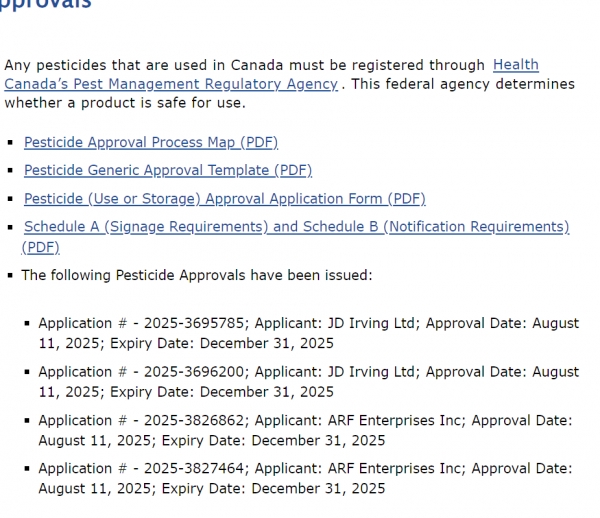Click bullet beside Approval Application Form link
The height and width of the screenshot is (518, 600).
point(11,200)
